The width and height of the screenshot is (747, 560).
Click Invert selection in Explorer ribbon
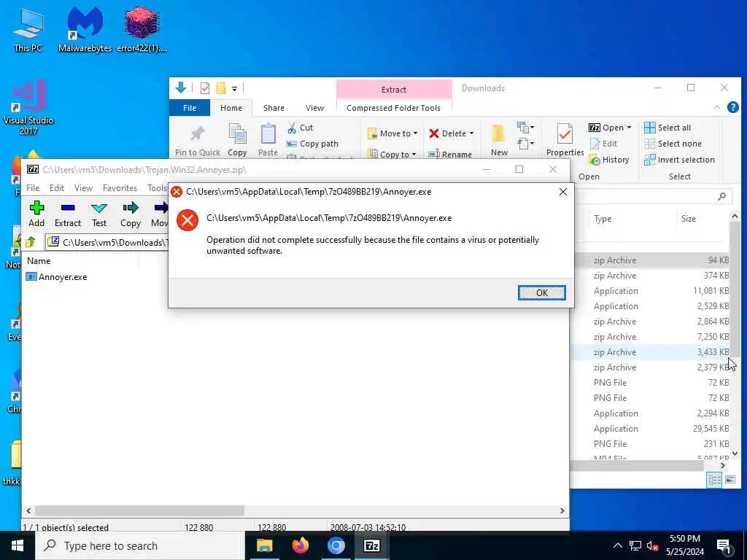tap(679, 160)
